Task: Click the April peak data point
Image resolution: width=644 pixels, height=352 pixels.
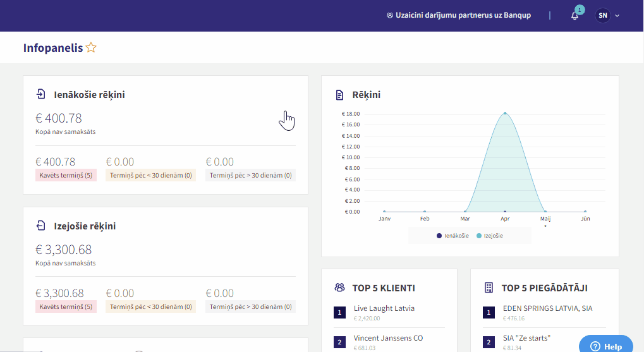Action: [x=505, y=113]
